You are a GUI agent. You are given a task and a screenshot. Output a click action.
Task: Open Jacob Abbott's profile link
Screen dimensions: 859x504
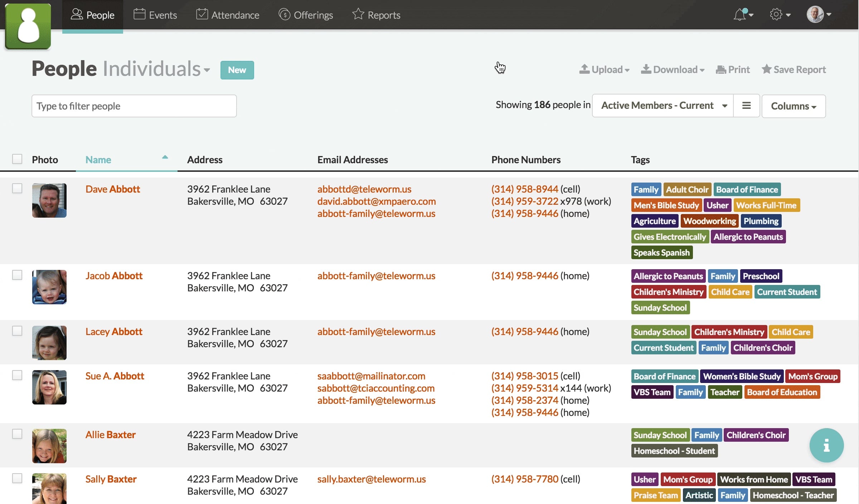(x=114, y=276)
